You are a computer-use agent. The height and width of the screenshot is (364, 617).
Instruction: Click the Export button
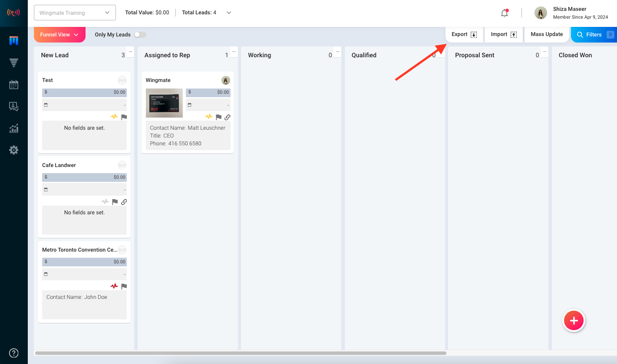coord(464,34)
